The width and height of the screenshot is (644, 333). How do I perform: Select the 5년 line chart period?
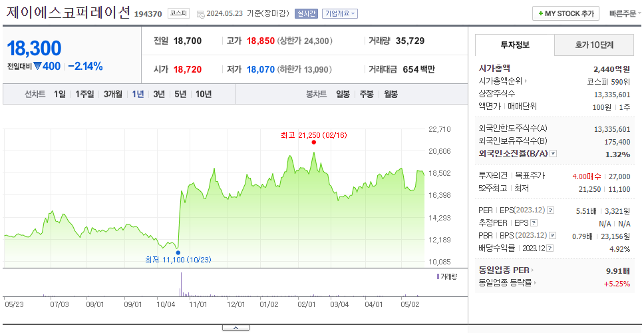click(180, 94)
